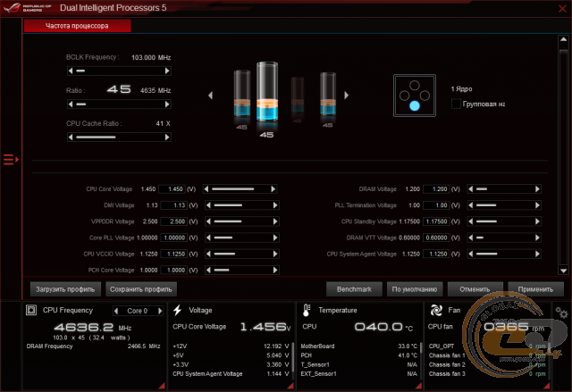This screenshot has width=572, height=392.
Task: Click Загрузить профиль button
Action: point(65,289)
